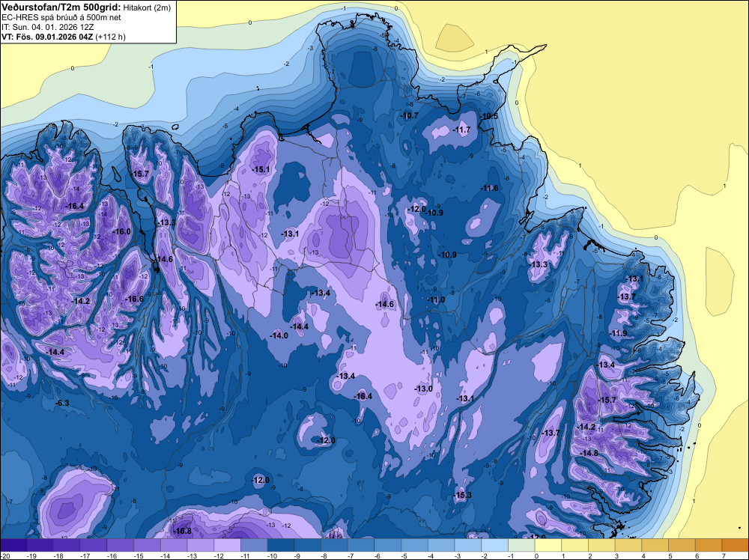Click the -11.0 temperature value

pos(436,299)
